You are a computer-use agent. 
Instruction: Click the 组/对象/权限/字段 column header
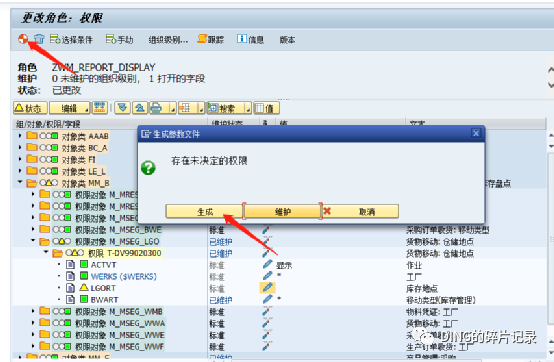pyautogui.click(x=48, y=124)
